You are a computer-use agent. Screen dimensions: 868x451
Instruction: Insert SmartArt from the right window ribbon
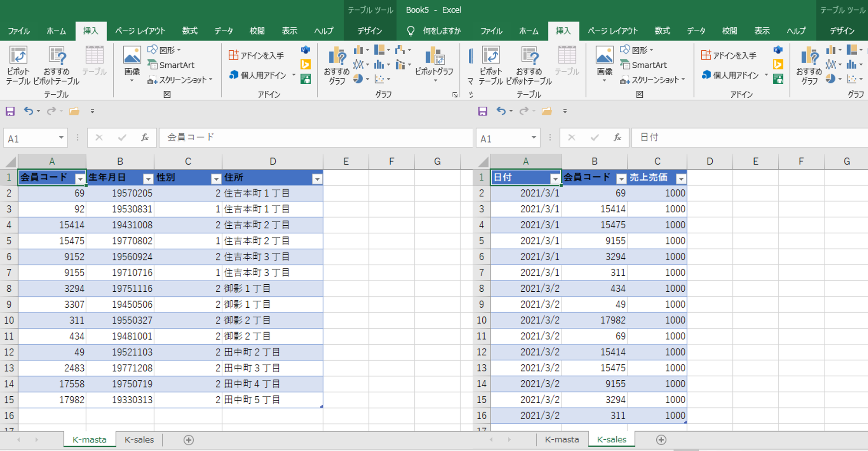click(x=644, y=65)
